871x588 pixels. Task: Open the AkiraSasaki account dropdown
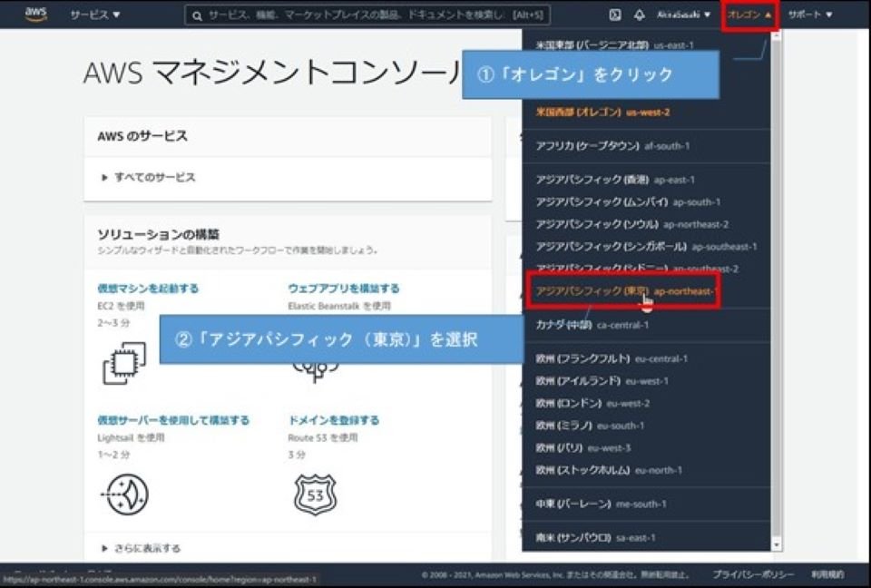point(683,15)
